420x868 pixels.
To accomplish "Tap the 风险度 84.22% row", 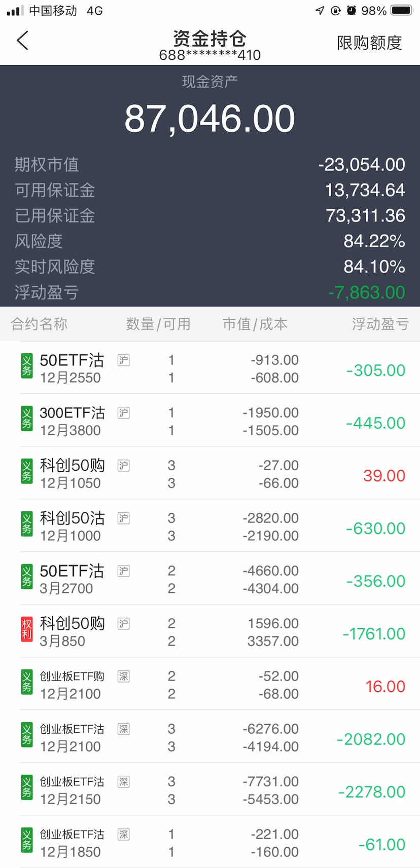I will (x=209, y=241).
